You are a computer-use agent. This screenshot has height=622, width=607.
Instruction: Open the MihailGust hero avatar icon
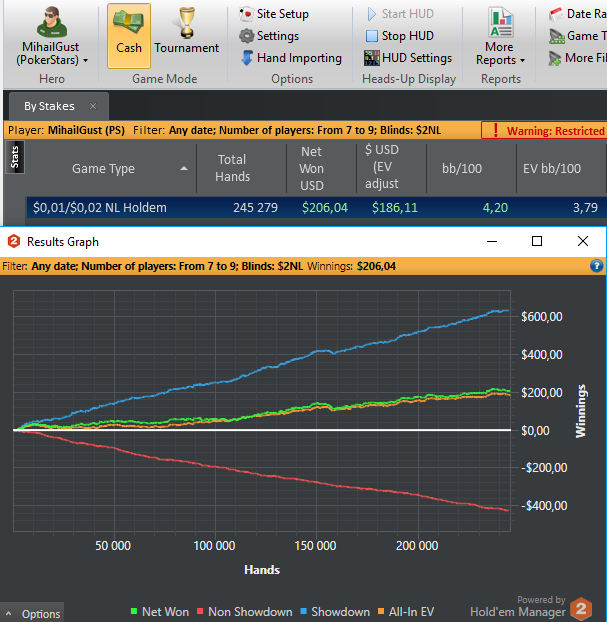(x=52, y=23)
